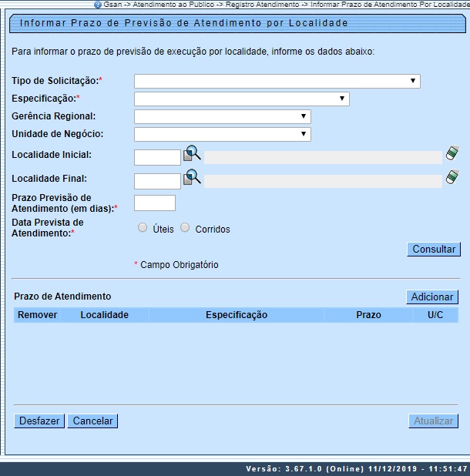
Task: Click the Especificação column header in table
Action: click(237, 315)
